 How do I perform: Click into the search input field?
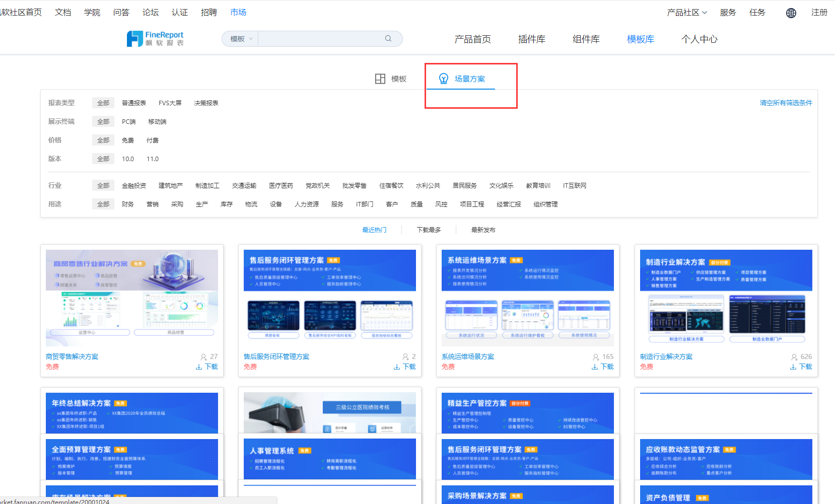321,39
